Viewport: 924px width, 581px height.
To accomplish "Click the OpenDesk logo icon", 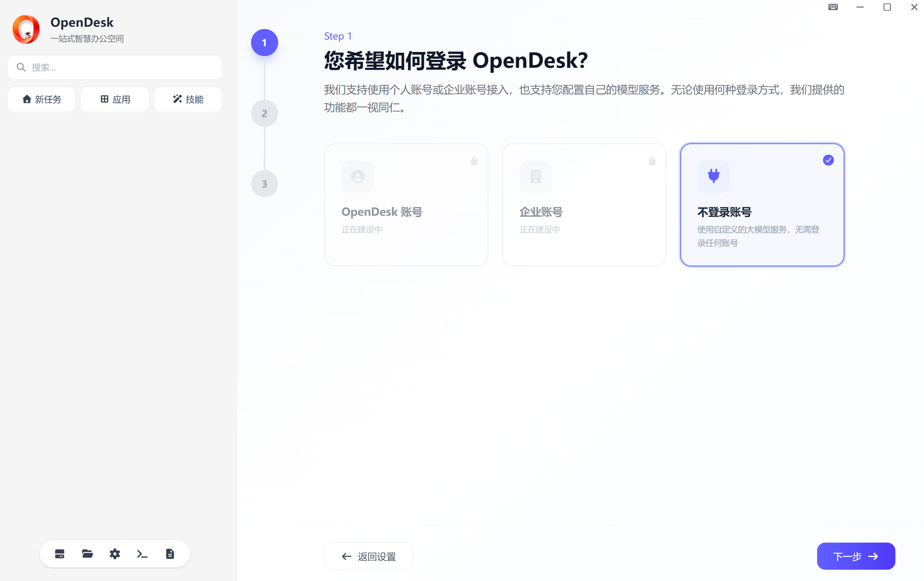I will tap(26, 29).
